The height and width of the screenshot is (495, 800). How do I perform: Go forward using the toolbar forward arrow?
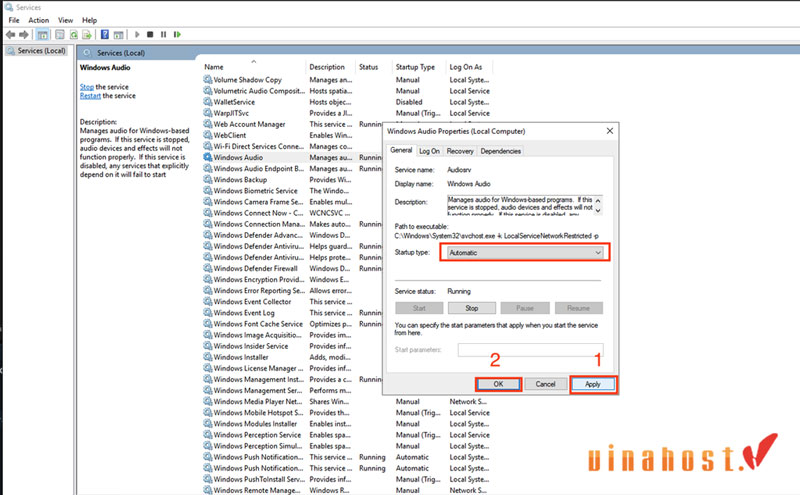point(23,35)
